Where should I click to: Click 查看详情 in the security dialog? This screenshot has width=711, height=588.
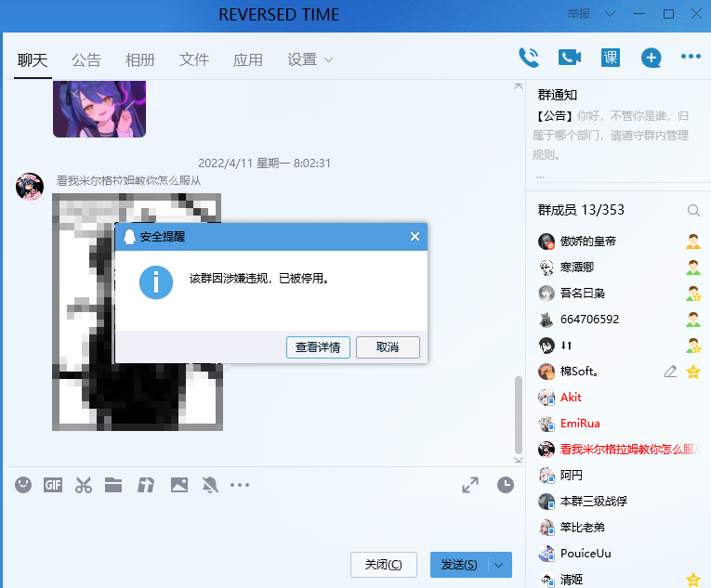(318, 347)
